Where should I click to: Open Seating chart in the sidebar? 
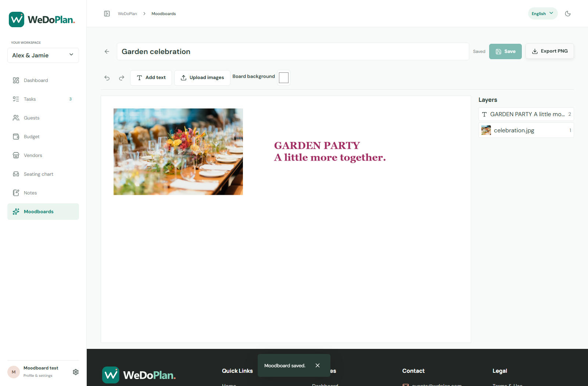pyautogui.click(x=43, y=174)
